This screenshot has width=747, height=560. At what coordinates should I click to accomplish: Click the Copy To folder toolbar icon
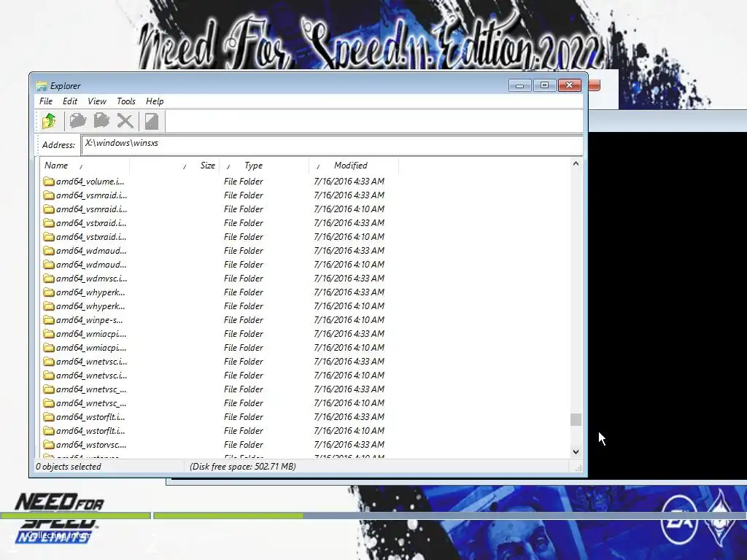pos(78,121)
